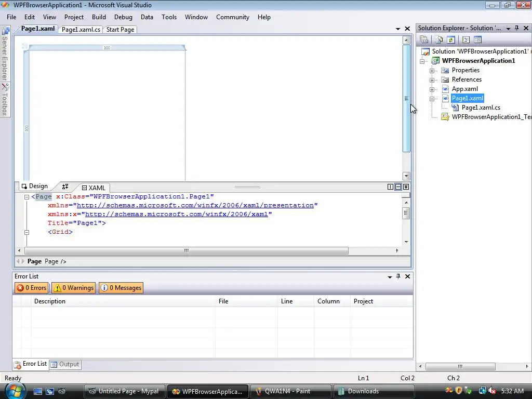This screenshot has height=399, width=532.
Task: Switch to vertical split view
Action: click(x=390, y=187)
